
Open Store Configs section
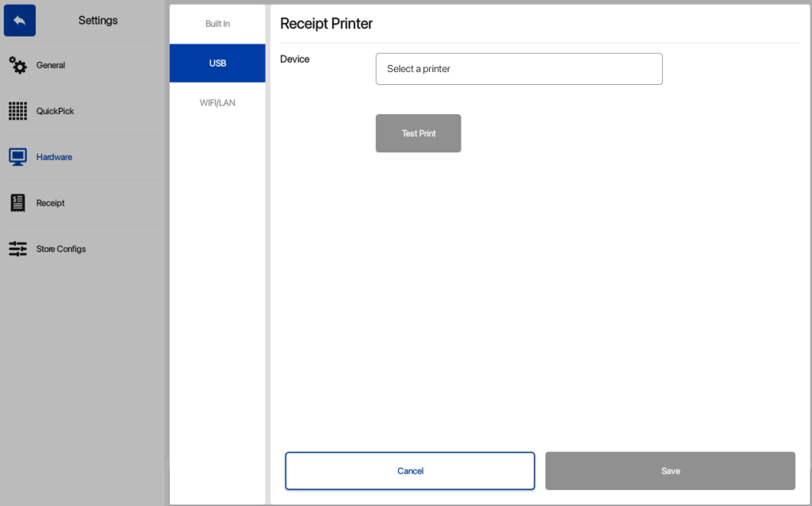[x=61, y=248]
